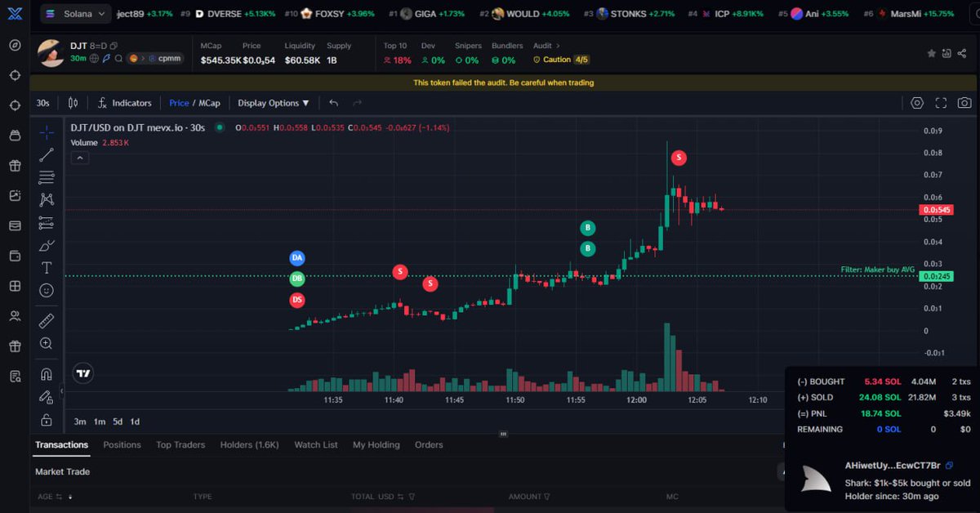This screenshot has width=980, height=513.
Task: Search the DJT token on X
Action: click(x=119, y=58)
